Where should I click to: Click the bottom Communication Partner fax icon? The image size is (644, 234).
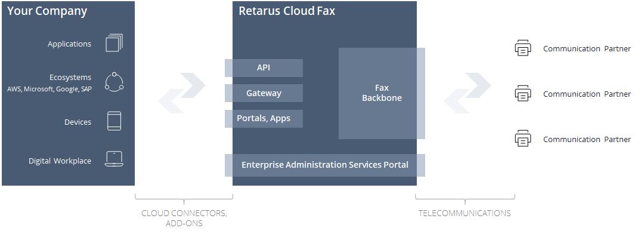tap(523, 138)
